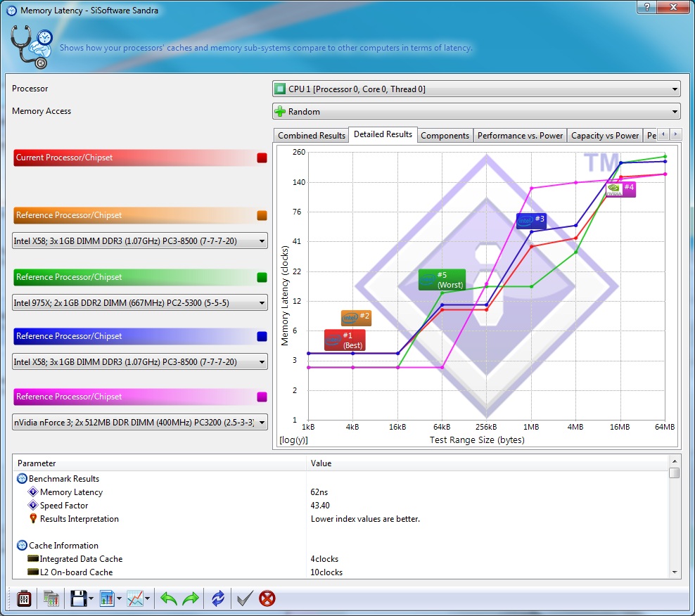Open green reference Intel 975X dropdown

tap(139, 302)
